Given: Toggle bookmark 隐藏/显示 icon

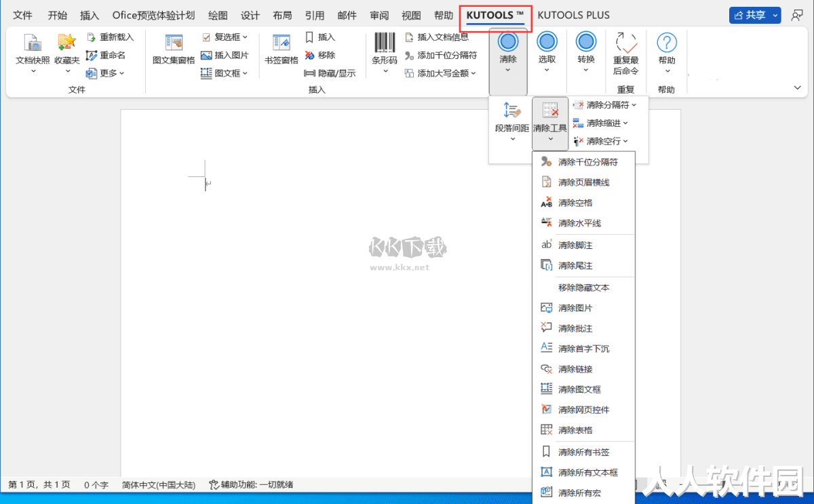Looking at the screenshot, I should pos(309,73).
